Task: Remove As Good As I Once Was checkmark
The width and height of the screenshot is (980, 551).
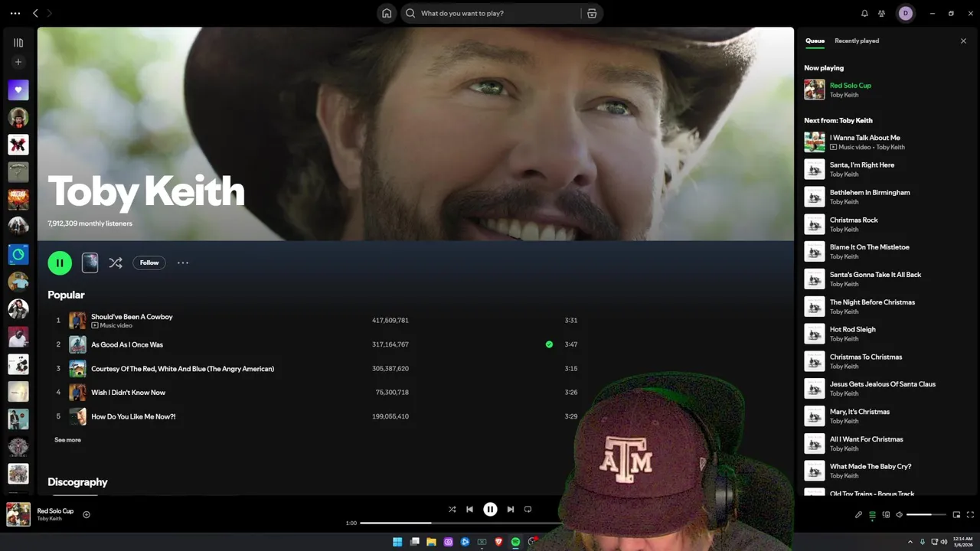Action: (x=549, y=344)
